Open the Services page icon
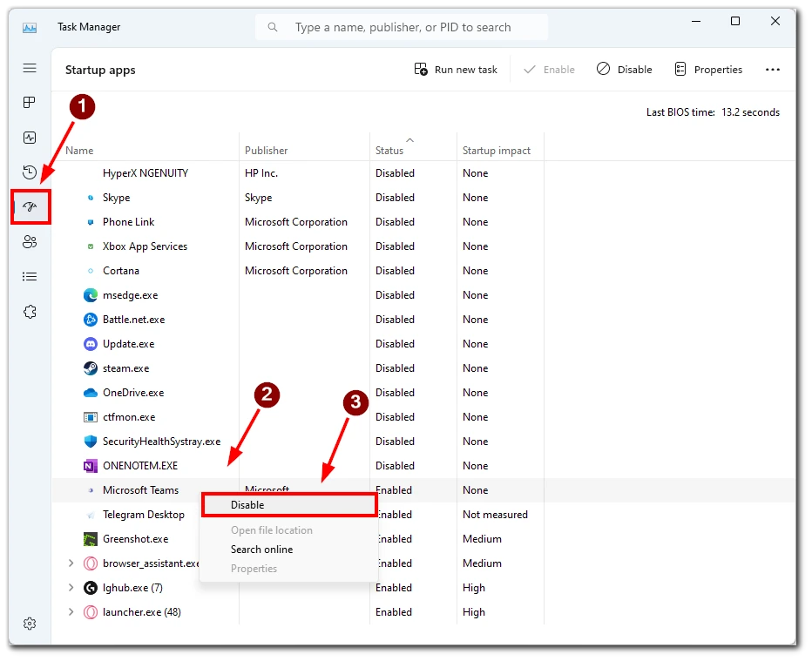Viewport: 812px width, 661px height. (x=30, y=312)
